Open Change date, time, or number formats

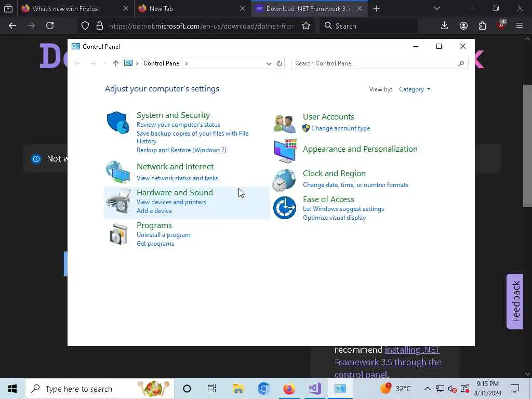coord(355,185)
